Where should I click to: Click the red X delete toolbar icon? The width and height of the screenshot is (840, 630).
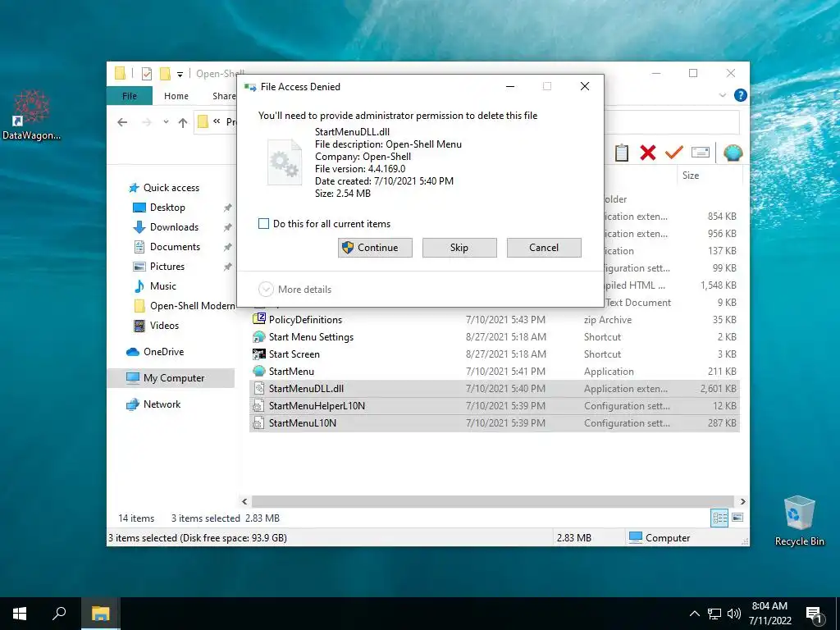click(648, 153)
